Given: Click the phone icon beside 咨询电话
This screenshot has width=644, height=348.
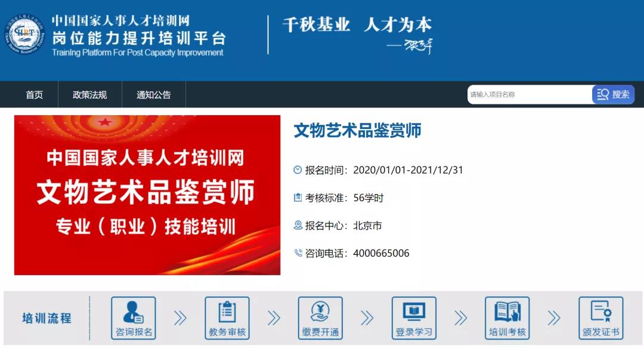Looking at the screenshot, I should 298,252.
